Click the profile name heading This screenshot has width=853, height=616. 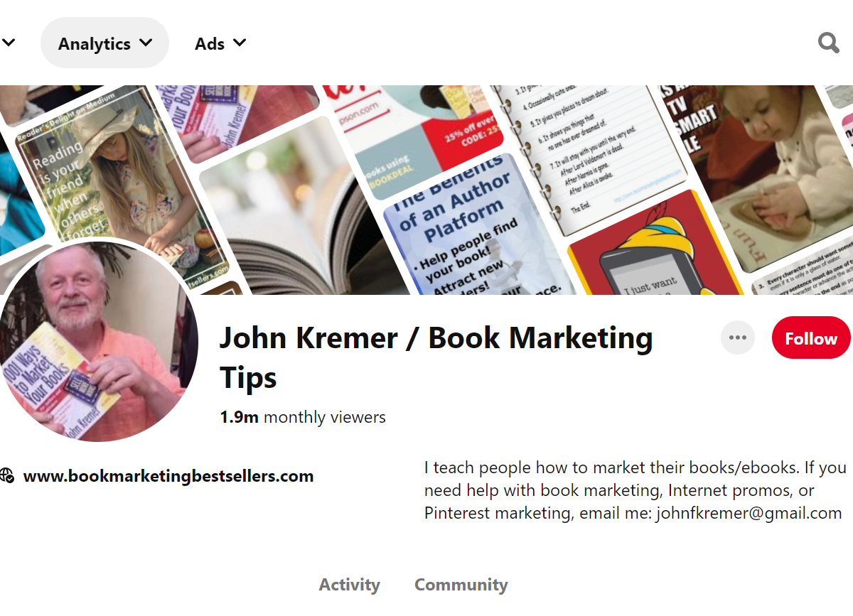point(436,357)
